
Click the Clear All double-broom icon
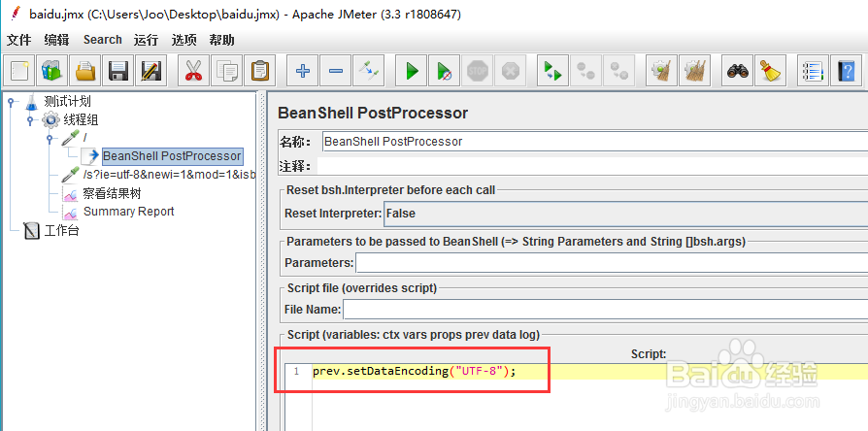click(x=693, y=71)
